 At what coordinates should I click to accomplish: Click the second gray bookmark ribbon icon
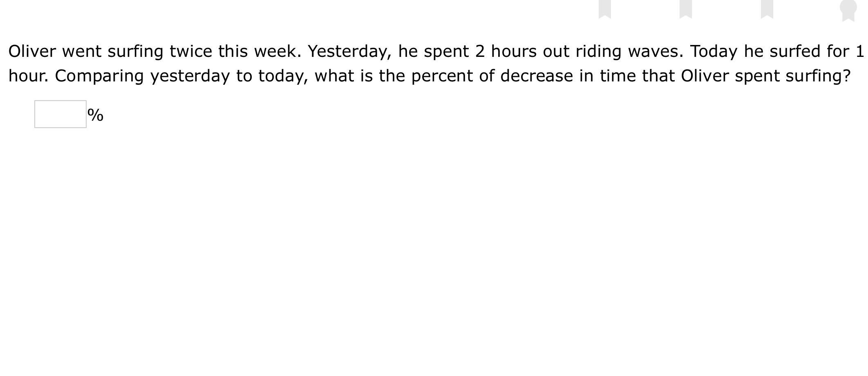tap(686, 9)
